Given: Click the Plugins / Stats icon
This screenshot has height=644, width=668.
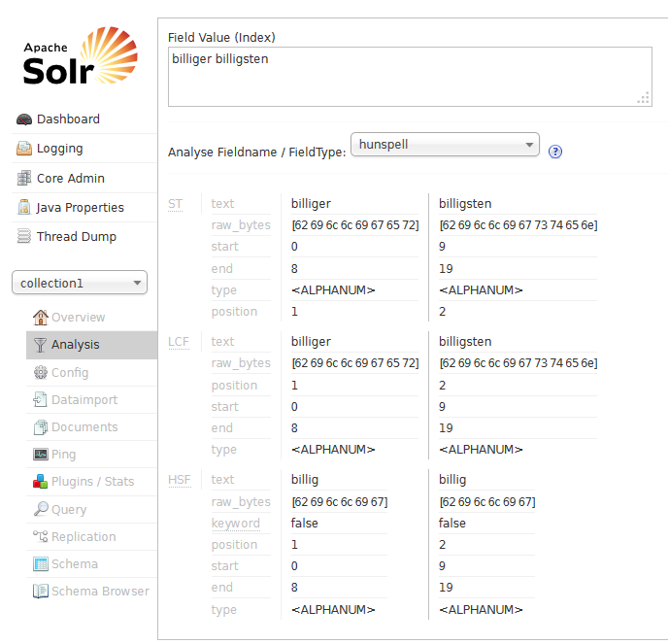Looking at the screenshot, I should pos(40,482).
